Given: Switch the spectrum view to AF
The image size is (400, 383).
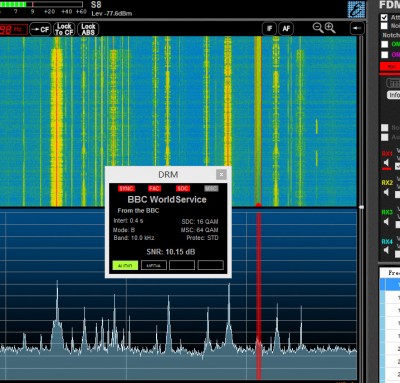Looking at the screenshot, I should click(286, 29).
